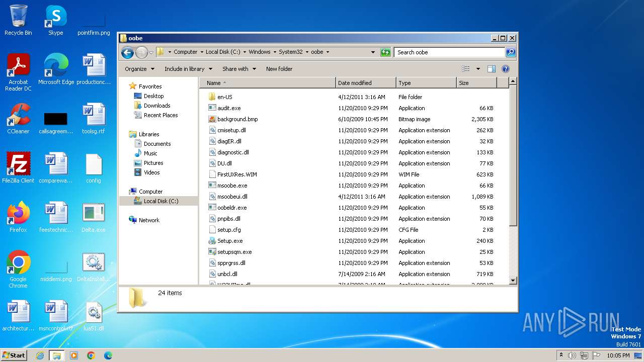The height and width of the screenshot is (362, 644).
Task: Open the Organize dropdown menu
Action: (139, 69)
